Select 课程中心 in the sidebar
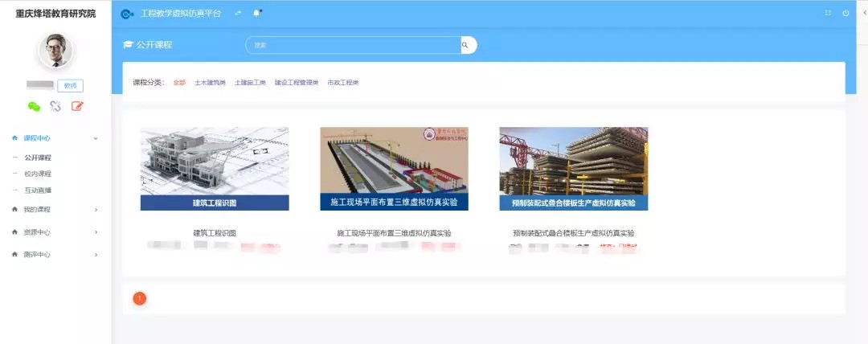This screenshot has width=868, height=344. (x=36, y=138)
